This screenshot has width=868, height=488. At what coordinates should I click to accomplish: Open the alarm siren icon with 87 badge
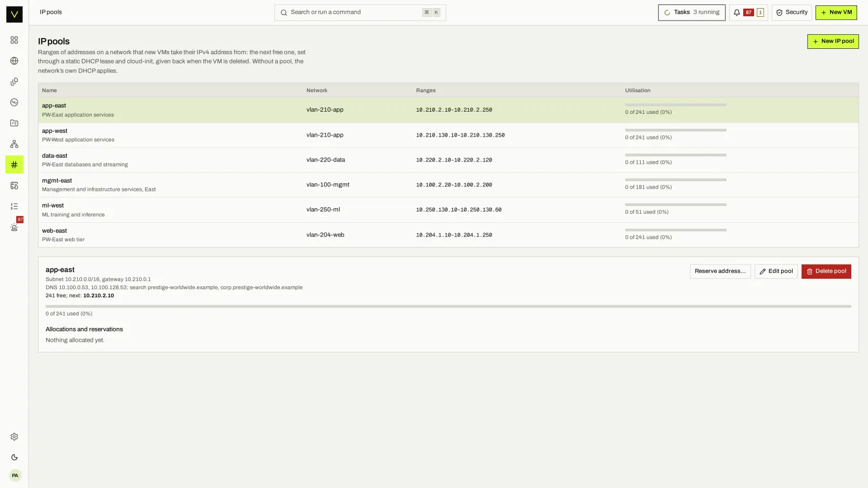click(14, 227)
